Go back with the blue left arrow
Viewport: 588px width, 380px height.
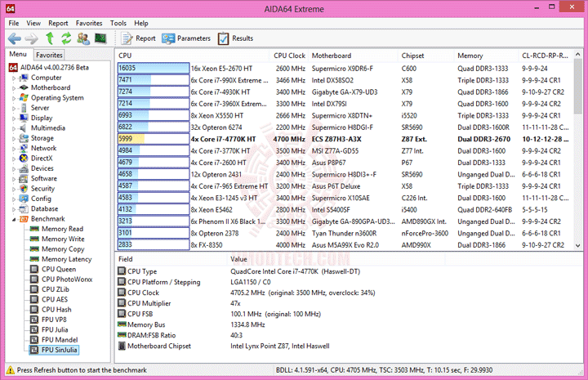coord(15,38)
